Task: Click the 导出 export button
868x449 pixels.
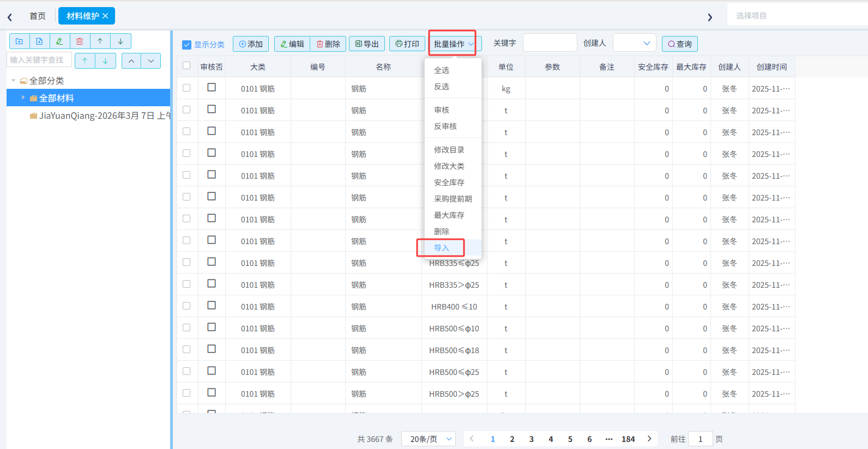Action: pyautogui.click(x=367, y=44)
